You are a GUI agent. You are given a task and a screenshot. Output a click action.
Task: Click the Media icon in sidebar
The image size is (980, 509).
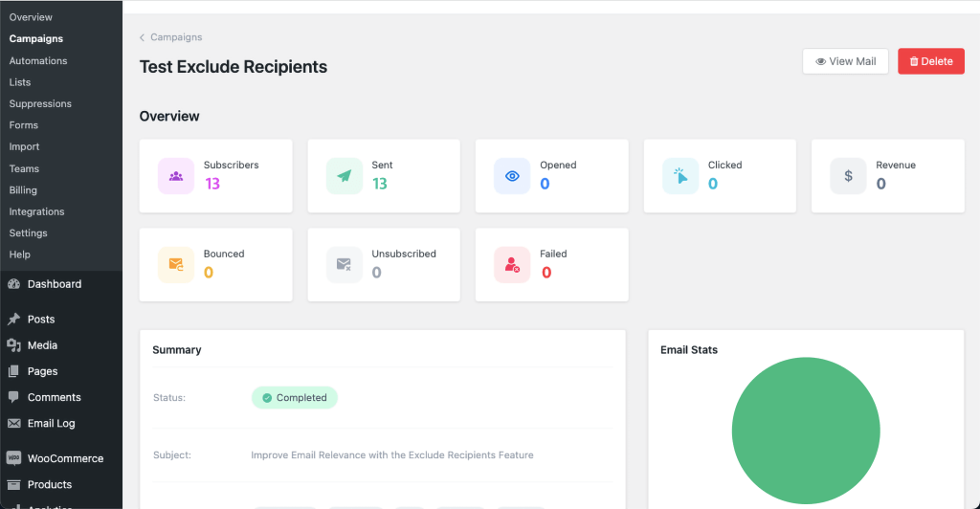coord(13,345)
